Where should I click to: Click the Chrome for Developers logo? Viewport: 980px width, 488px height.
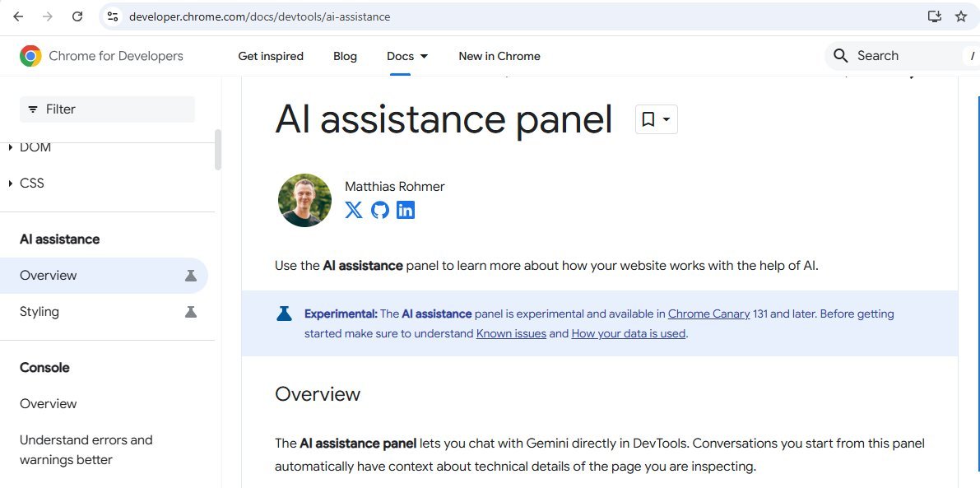click(x=30, y=56)
